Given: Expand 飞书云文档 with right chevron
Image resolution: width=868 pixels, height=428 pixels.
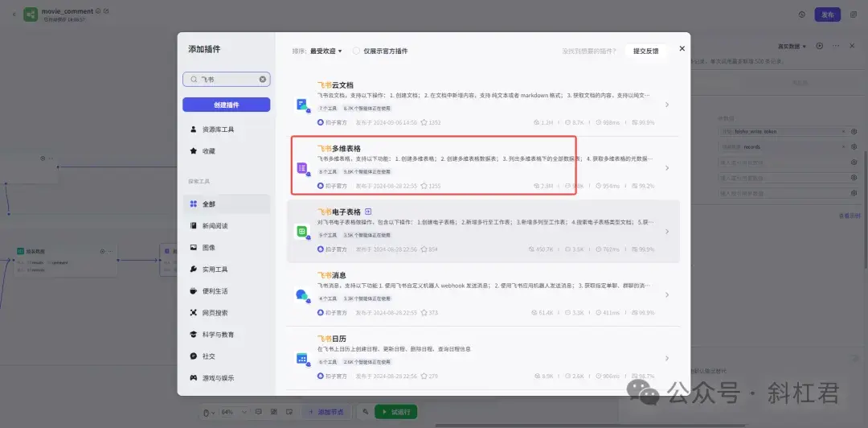Looking at the screenshot, I should pos(667,105).
